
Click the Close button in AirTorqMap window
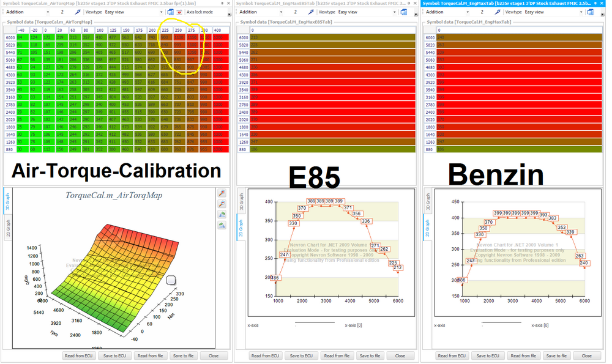(214, 356)
